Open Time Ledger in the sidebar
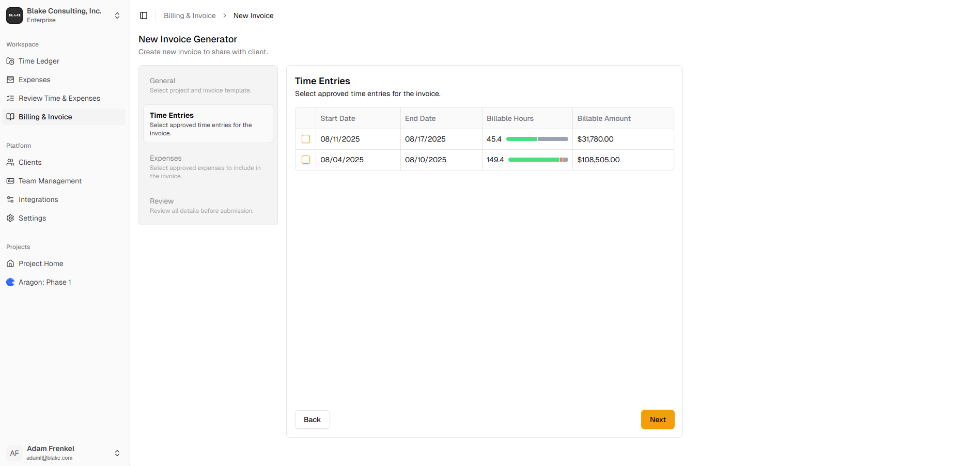Image resolution: width=980 pixels, height=466 pixels. tap(64, 61)
